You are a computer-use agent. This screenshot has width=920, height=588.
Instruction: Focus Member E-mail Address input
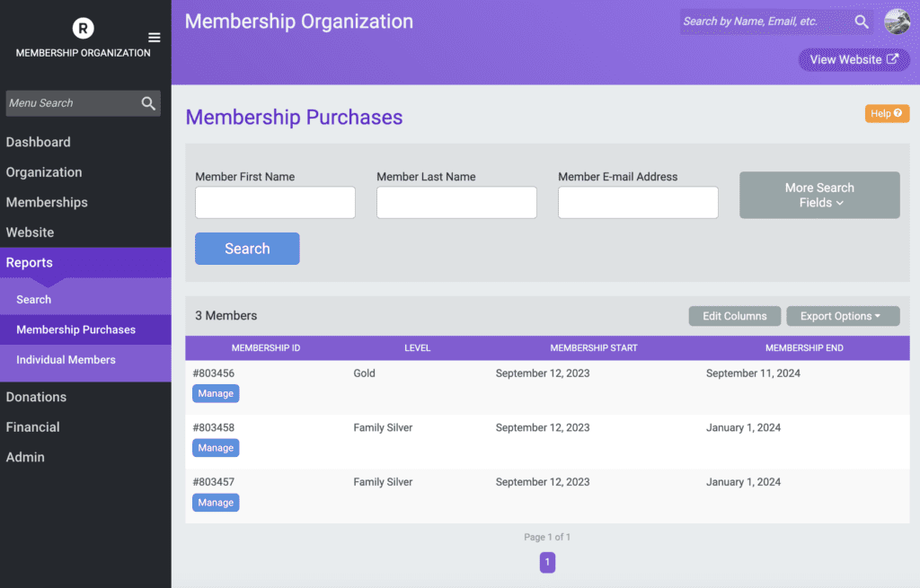point(638,202)
